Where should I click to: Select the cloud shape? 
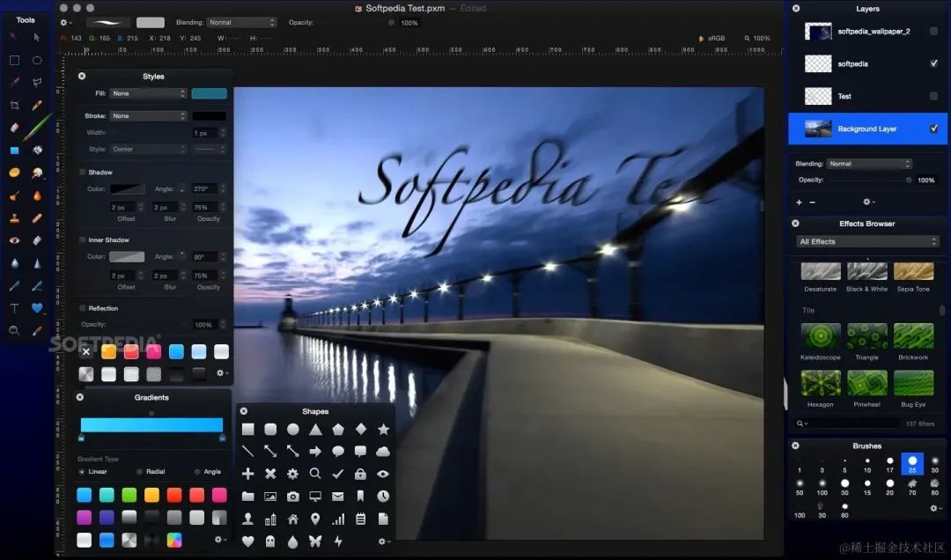coord(383,452)
